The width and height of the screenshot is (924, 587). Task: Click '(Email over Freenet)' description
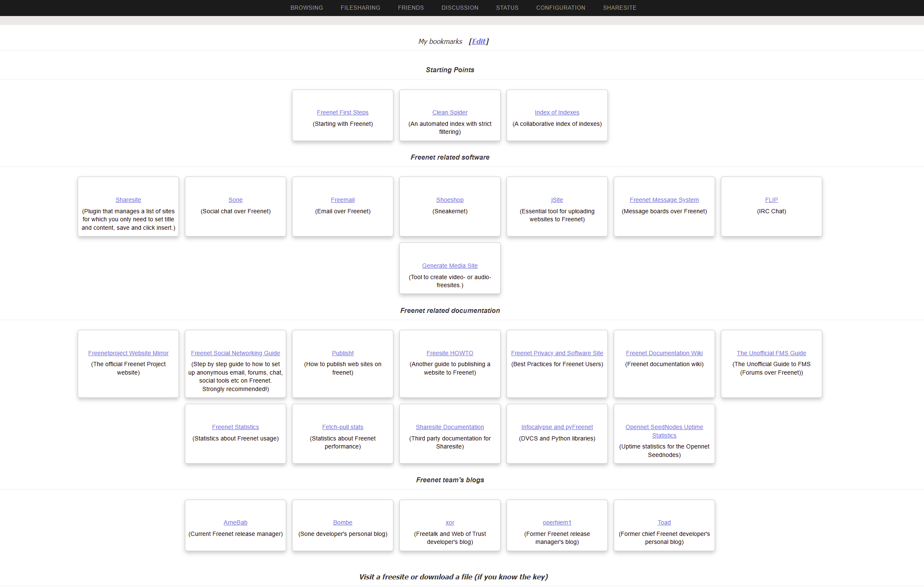pos(342,211)
